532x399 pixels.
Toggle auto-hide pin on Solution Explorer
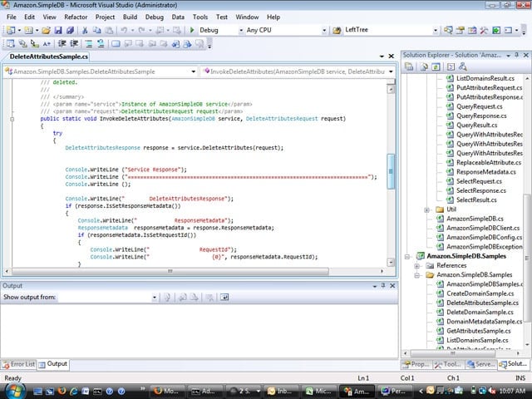[517, 55]
